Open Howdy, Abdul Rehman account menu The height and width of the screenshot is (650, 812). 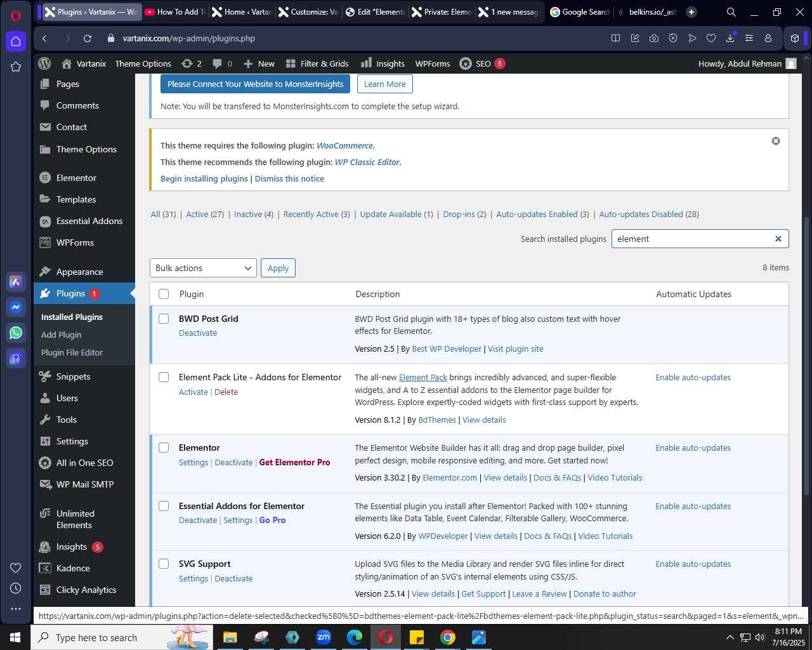pyautogui.click(x=747, y=63)
